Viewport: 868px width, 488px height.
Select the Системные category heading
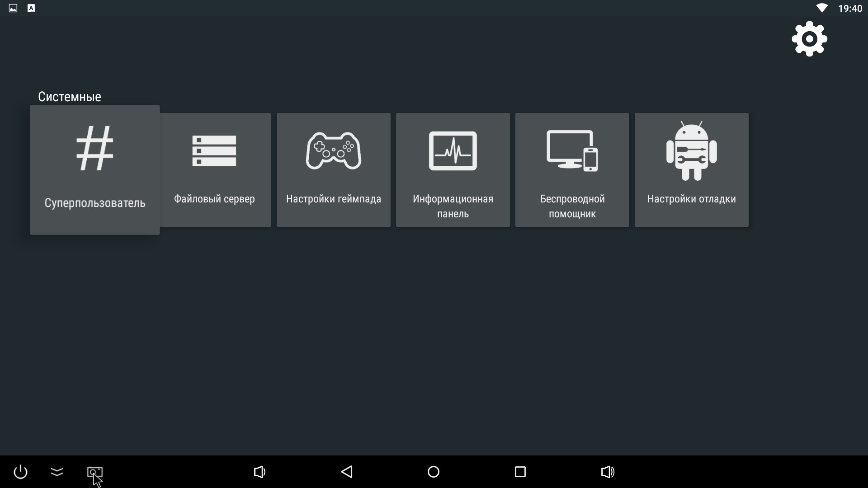(70, 97)
